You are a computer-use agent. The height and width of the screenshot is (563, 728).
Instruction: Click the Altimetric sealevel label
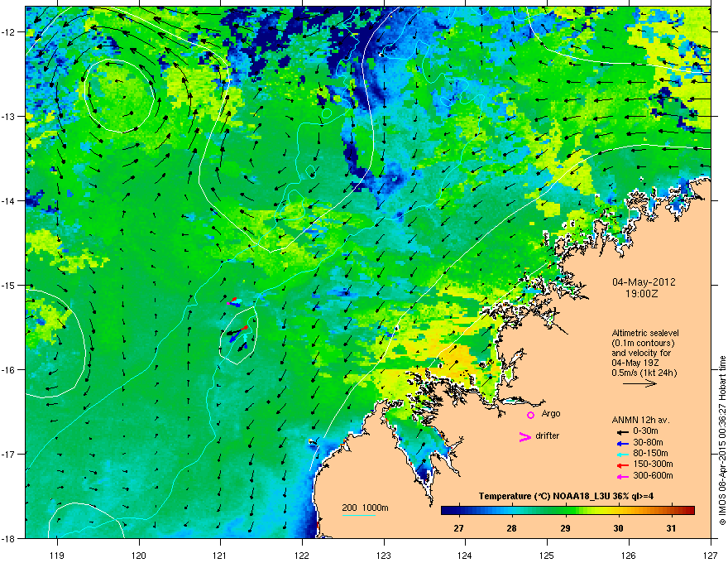645,333
